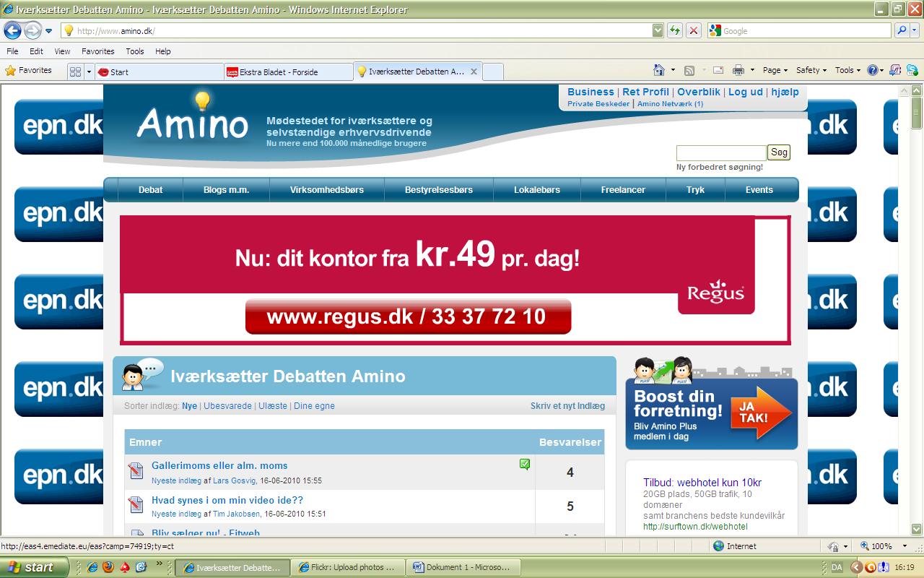Open the Business link in header

pyautogui.click(x=590, y=92)
